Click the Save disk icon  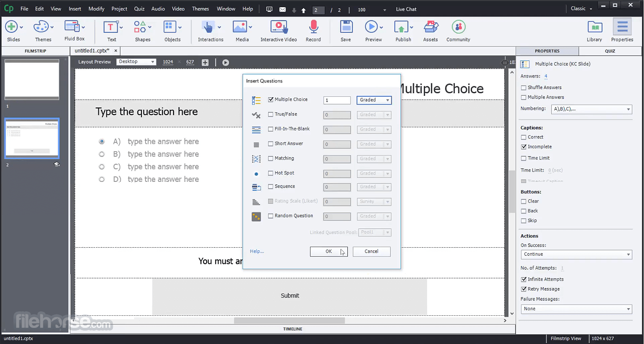346,28
